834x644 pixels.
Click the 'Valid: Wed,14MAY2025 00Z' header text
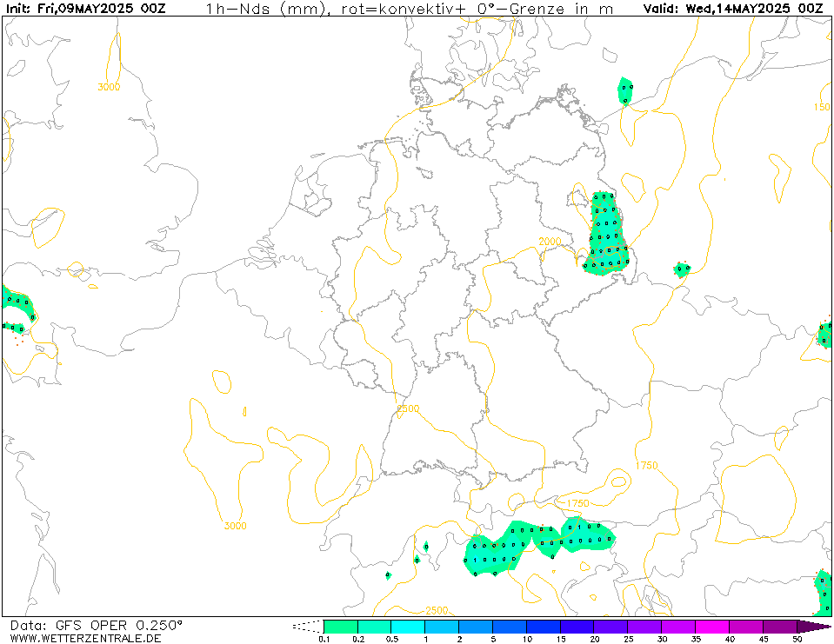click(x=733, y=9)
